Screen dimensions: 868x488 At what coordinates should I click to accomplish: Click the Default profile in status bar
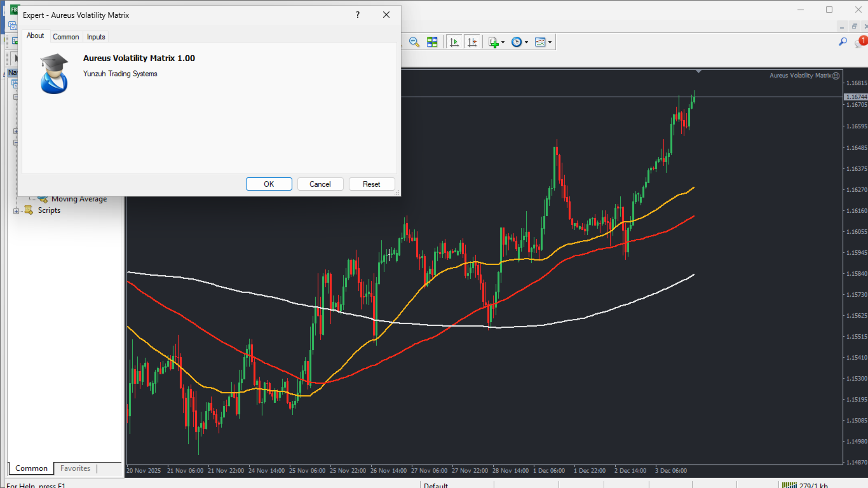(x=437, y=486)
